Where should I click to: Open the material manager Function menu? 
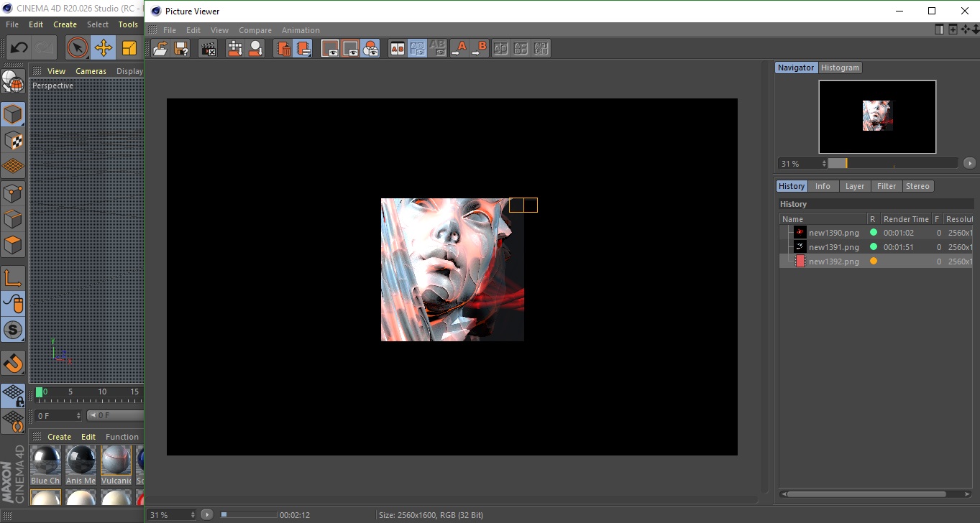[x=122, y=437]
